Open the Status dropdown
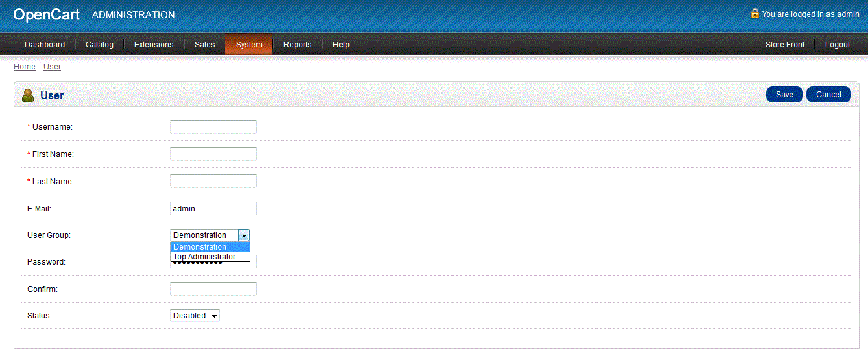This screenshot has height=356, width=868. [195, 316]
